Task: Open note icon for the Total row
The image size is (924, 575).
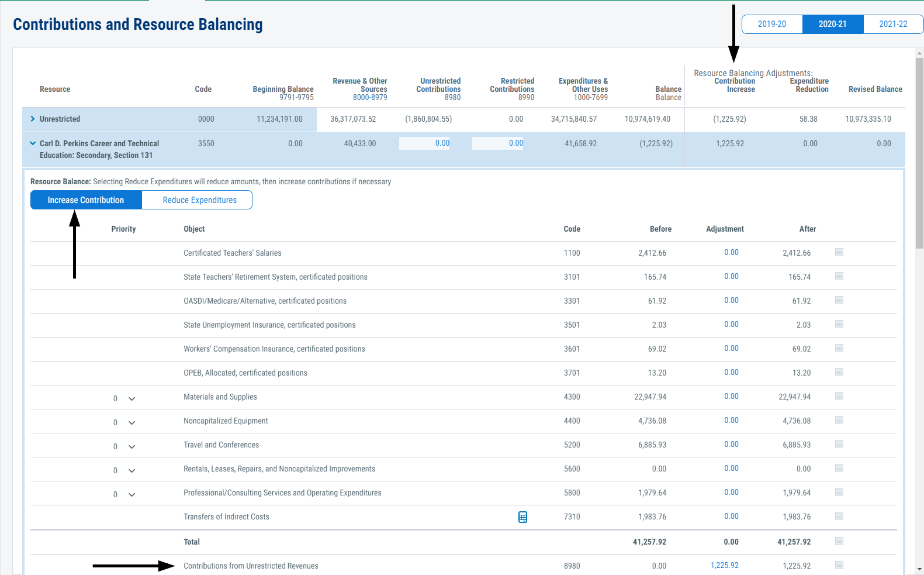Action: (839, 541)
